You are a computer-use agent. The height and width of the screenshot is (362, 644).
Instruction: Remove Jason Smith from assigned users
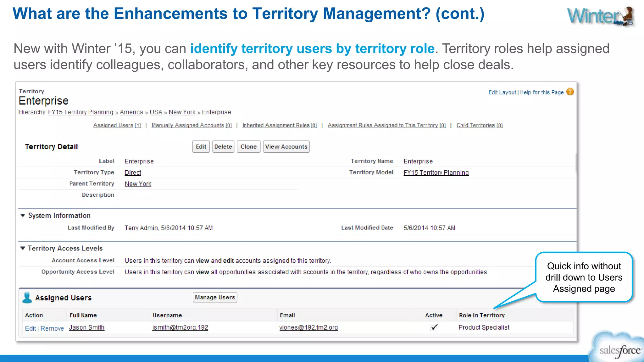point(52,328)
